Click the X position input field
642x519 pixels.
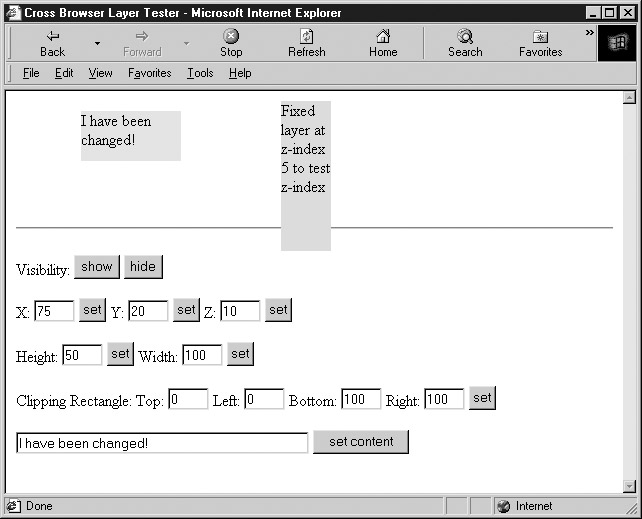point(54,312)
